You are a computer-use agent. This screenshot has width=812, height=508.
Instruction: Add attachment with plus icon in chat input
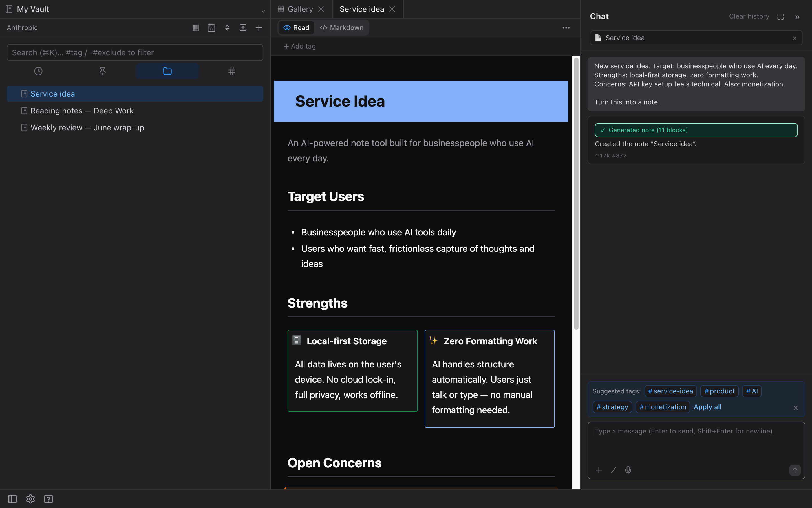click(599, 470)
